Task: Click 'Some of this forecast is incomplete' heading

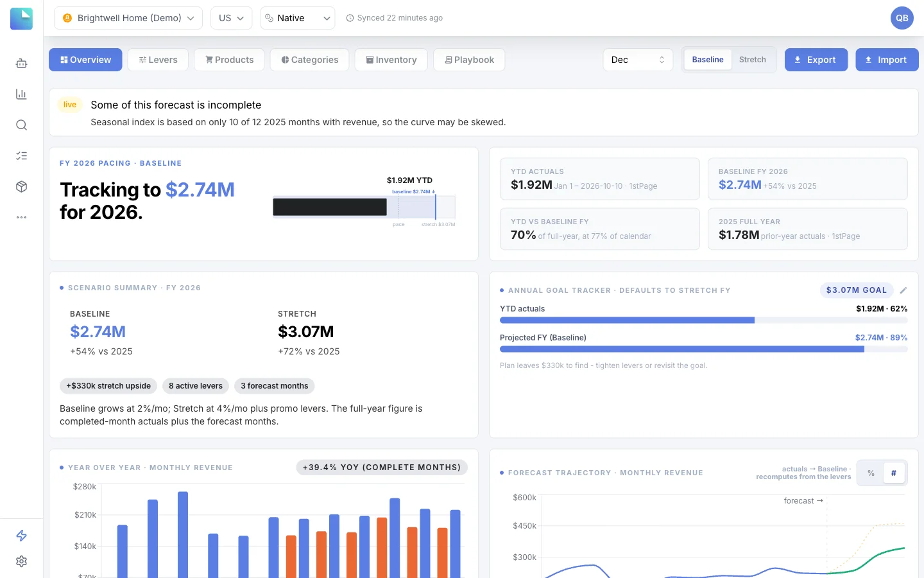Action: point(176,105)
